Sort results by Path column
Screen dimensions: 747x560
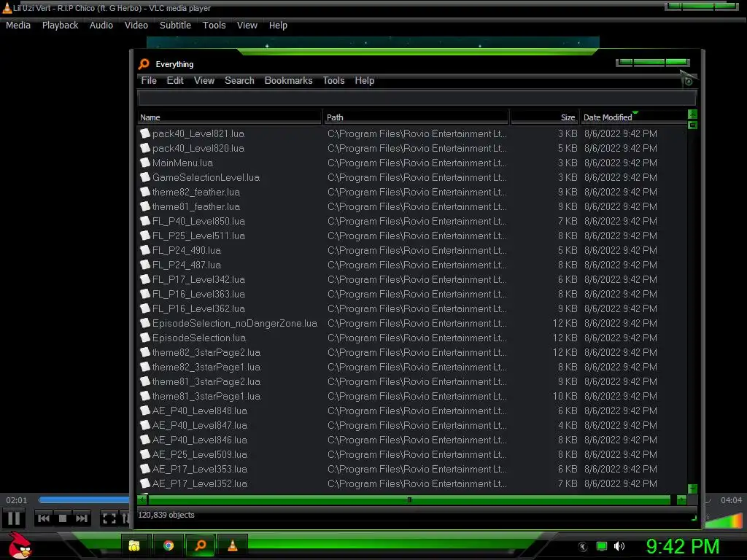[417, 117]
